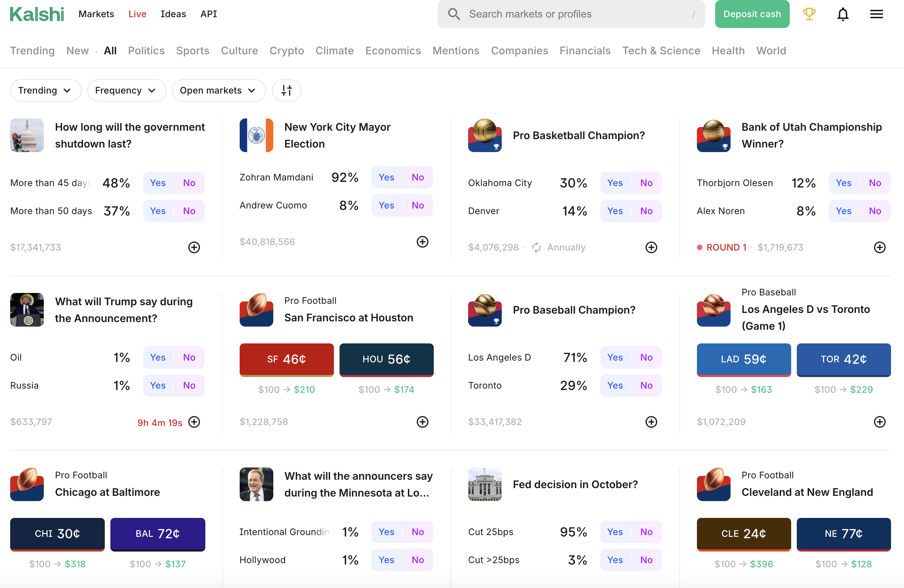Switch to the Politics category tab

coord(146,50)
